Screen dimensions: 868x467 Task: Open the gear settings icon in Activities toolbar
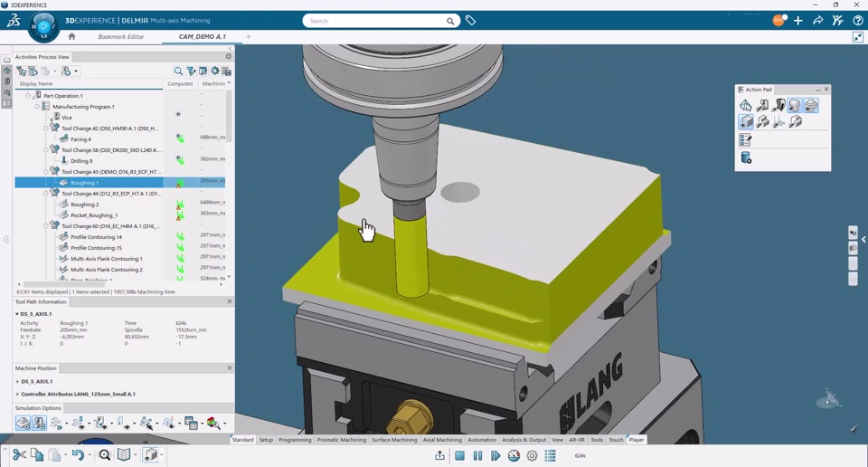pyautogui.click(x=215, y=71)
